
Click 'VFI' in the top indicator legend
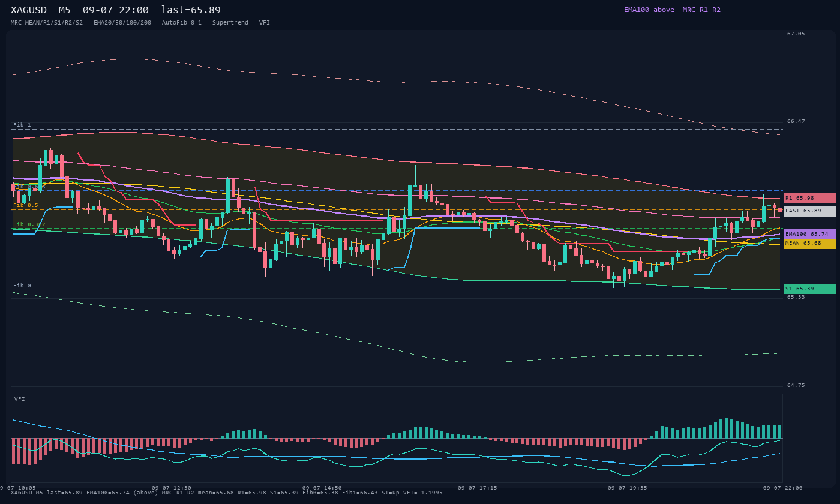pos(265,23)
